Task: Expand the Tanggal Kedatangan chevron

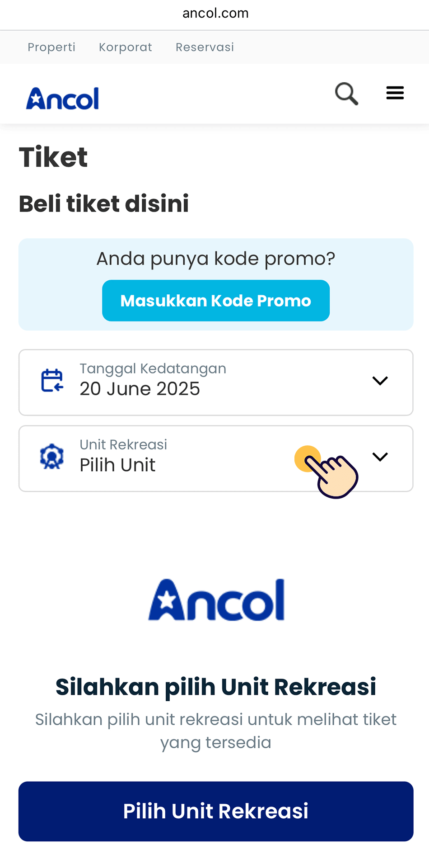Action: point(380,381)
